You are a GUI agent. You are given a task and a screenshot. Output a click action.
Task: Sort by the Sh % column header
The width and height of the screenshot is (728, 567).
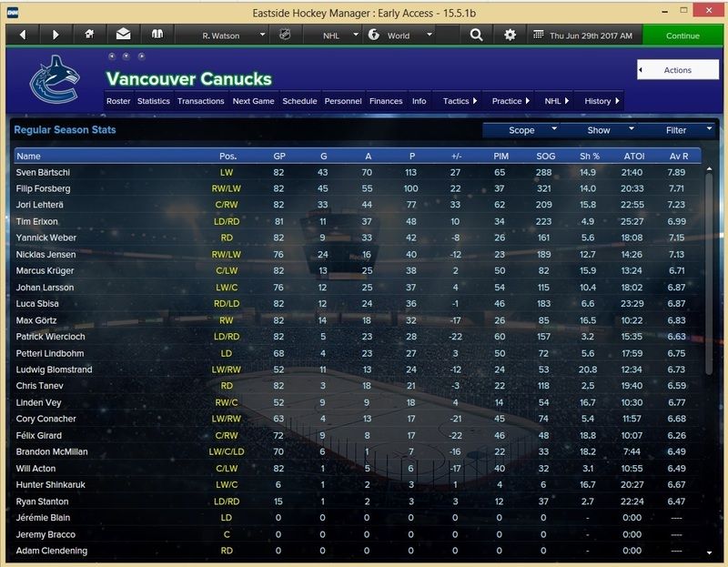tap(589, 156)
